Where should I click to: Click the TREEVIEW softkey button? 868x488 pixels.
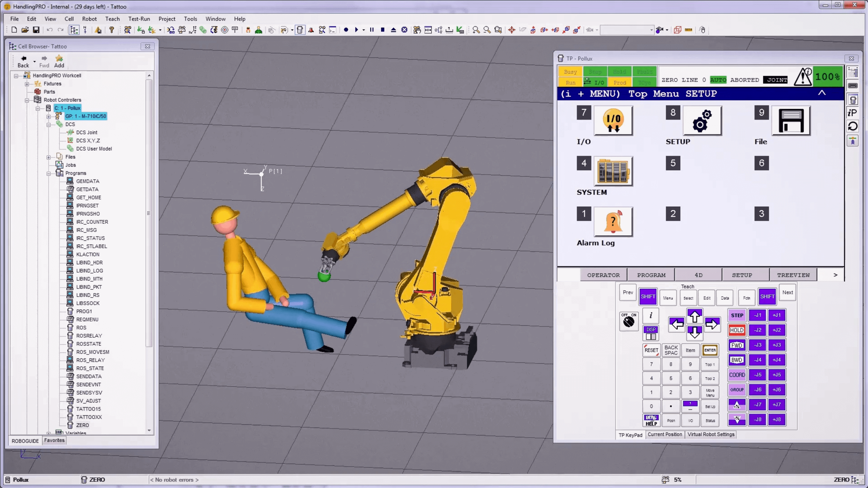point(793,275)
